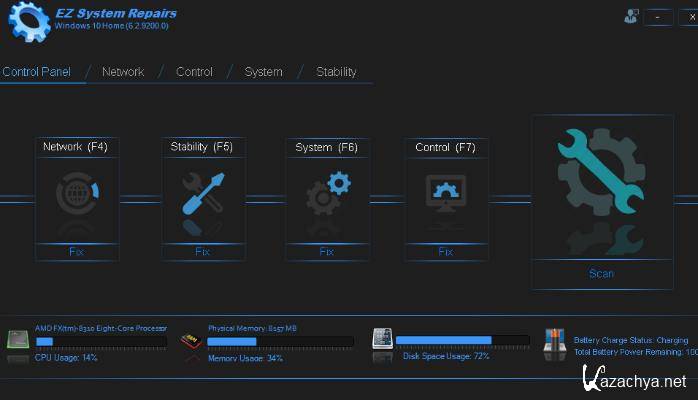Viewport: 698px width, 400px height.
Task: Click the Memory Usage progress bar
Action: [x=280, y=342]
